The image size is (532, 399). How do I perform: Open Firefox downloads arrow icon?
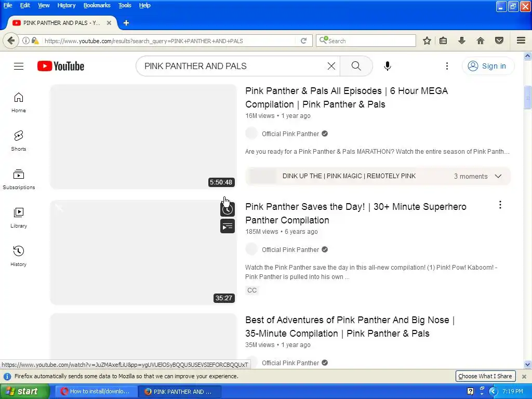(462, 41)
